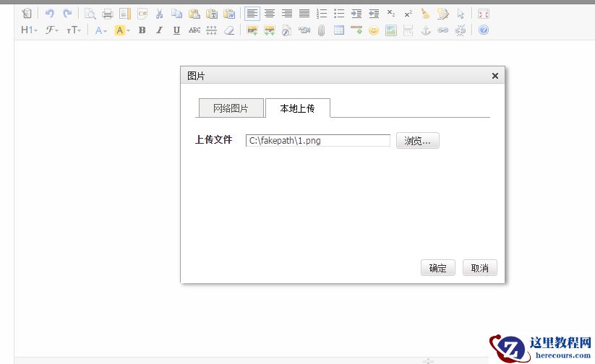The image size is (595, 364).
Task: Open the line height dropdown
Action: [211, 30]
